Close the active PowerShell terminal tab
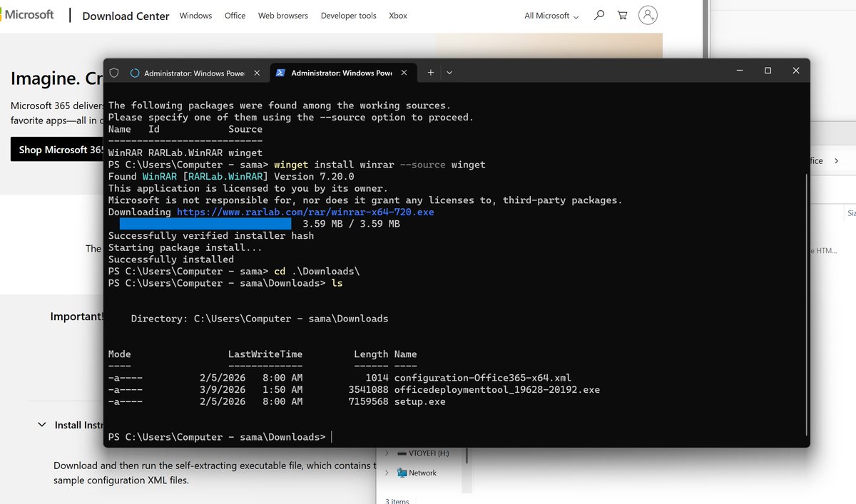Image resolution: width=856 pixels, height=504 pixels. click(405, 73)
